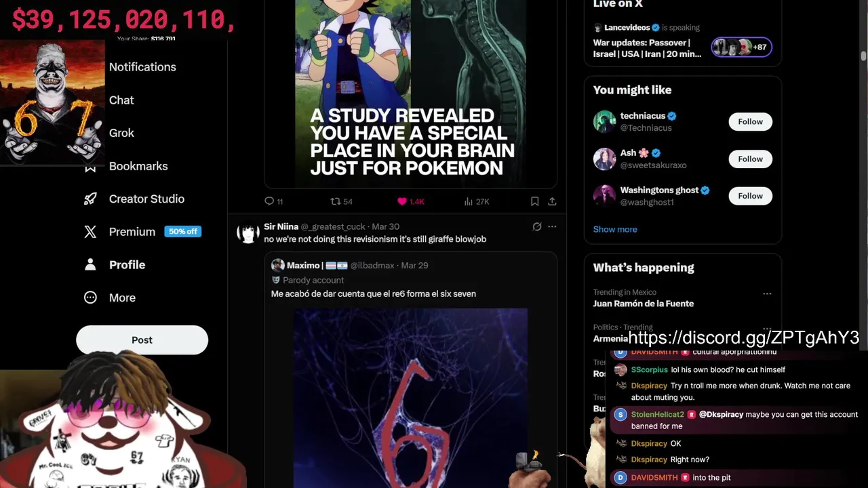This screenshot has height=488, width=868.
Task: Open the Mar 30 post timestamp
Action: [385, 227]
